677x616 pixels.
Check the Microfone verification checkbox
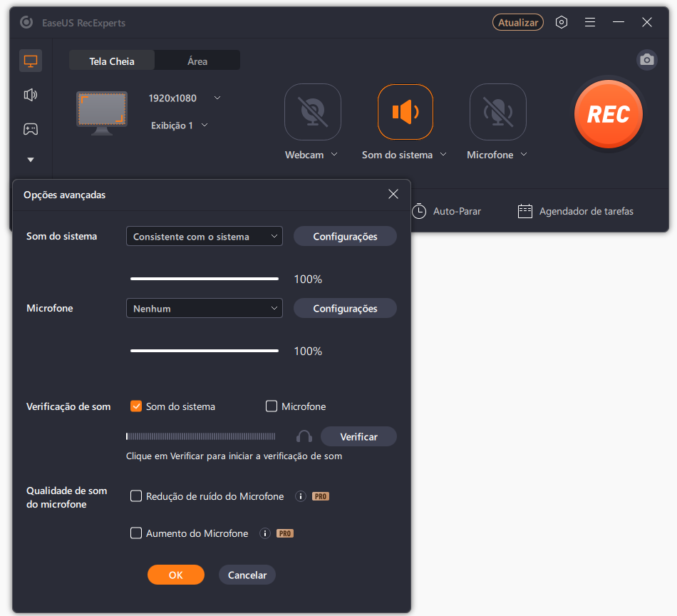tap(271, 406)
